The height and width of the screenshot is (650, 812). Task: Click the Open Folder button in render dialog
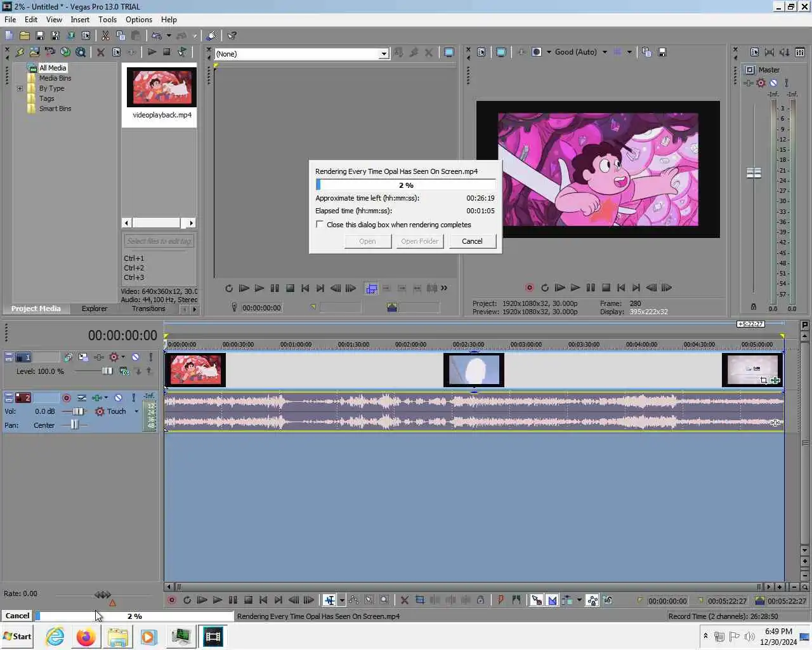[x=419, y=241]
